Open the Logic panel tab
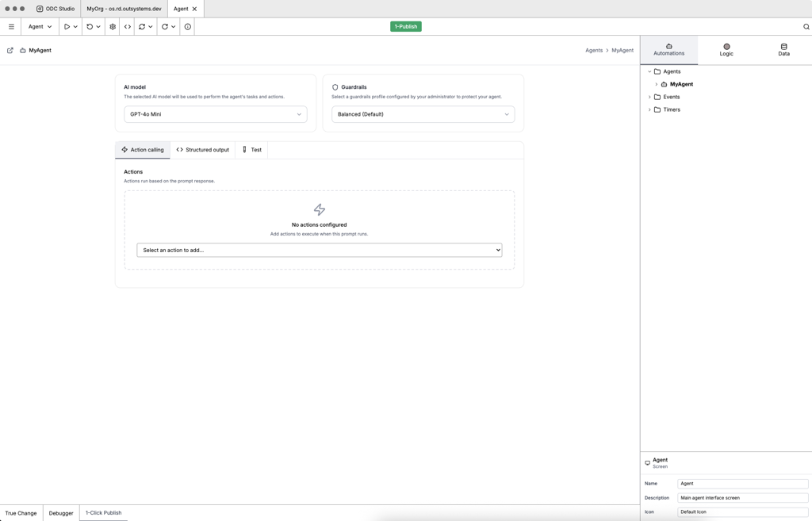 tap(726, 50)
